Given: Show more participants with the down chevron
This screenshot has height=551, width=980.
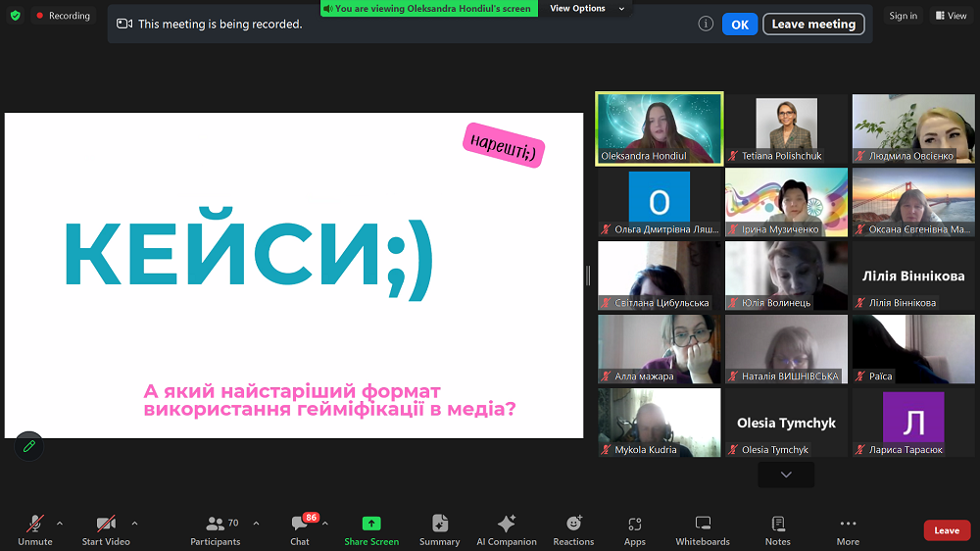Looking at the screenshot, I should (786, 475).
